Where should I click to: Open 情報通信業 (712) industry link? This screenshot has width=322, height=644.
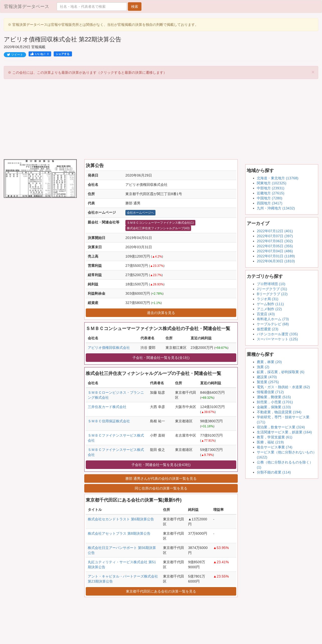pyautogui.click(x=270, y=392)
